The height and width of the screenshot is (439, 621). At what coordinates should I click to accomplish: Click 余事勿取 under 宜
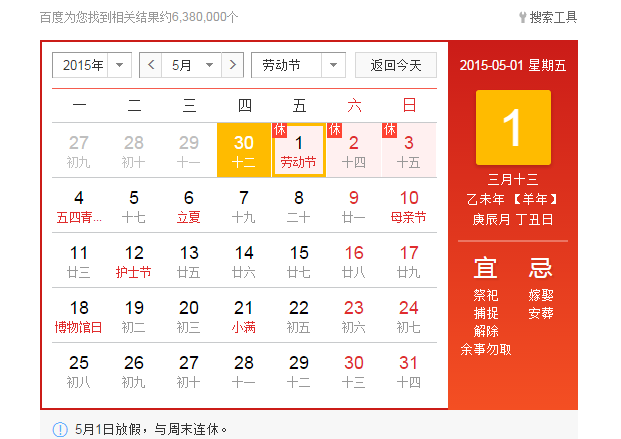click(x=486, y=349)
